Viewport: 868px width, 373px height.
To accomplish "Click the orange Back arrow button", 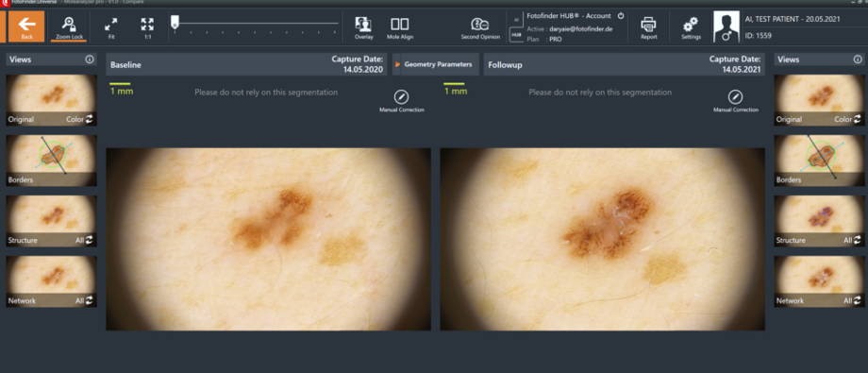I will [27, 26].
